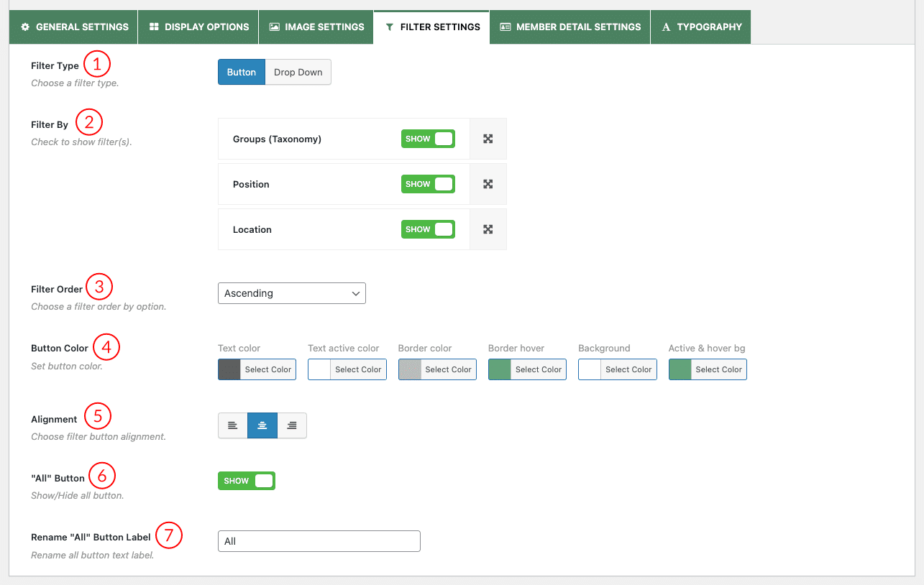Viewport: 924px width, 585px height.
Task: Click the "Position" row label
Action: (251, 184)
